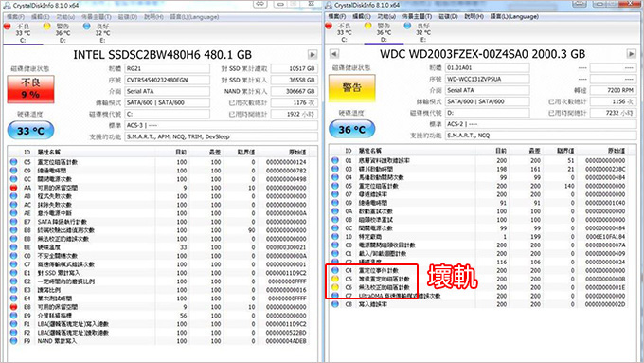Select raw value 0006E10FA184 in row 10
The image size is (644, 363).
[605, 236]
